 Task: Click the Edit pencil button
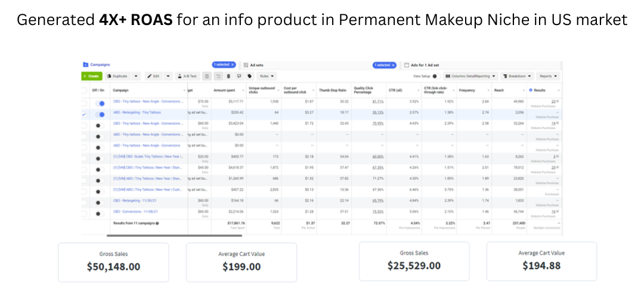tap(154, 76)
